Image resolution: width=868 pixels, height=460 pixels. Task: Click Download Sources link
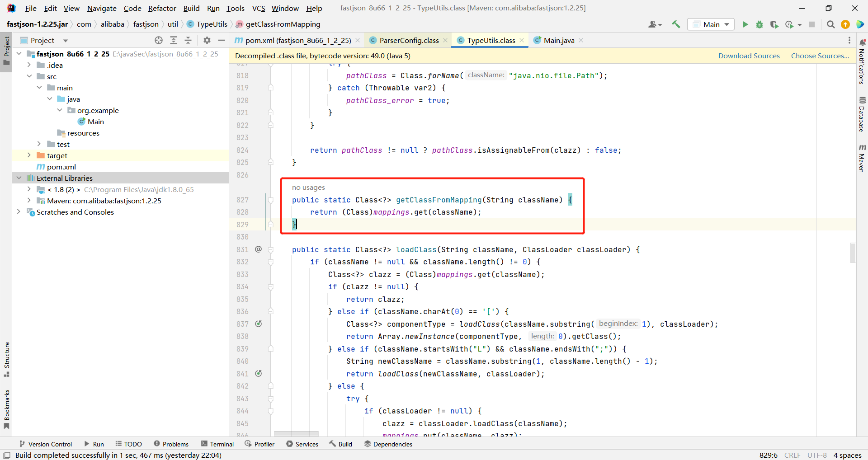749,56
